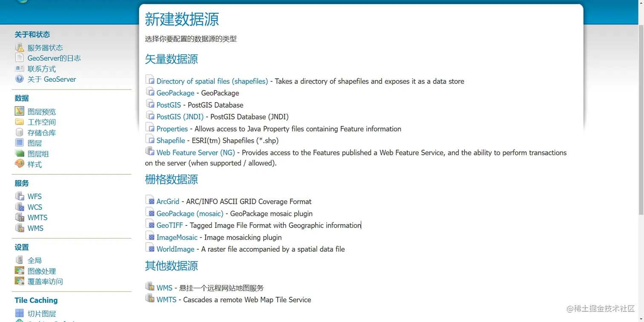Open 关于 GeoServer menu entry
Screen dimensions: 644x322
tap(52, 79)
